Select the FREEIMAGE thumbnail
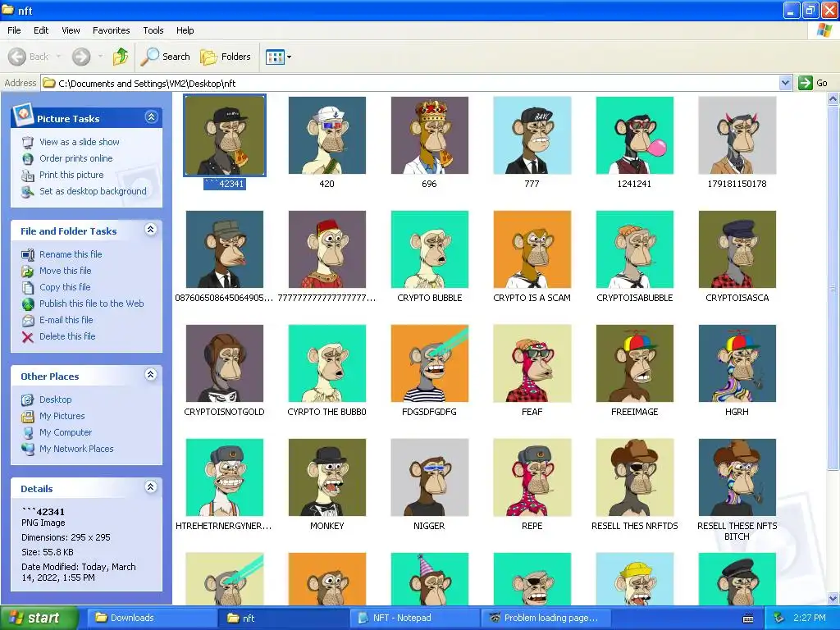 635,363
